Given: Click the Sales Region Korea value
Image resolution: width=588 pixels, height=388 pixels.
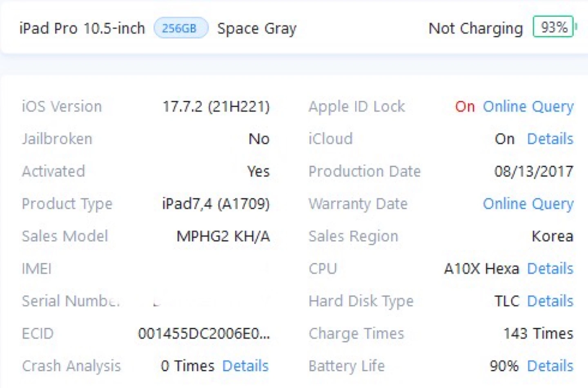Looking at the screenshot, I should point(552,236).
